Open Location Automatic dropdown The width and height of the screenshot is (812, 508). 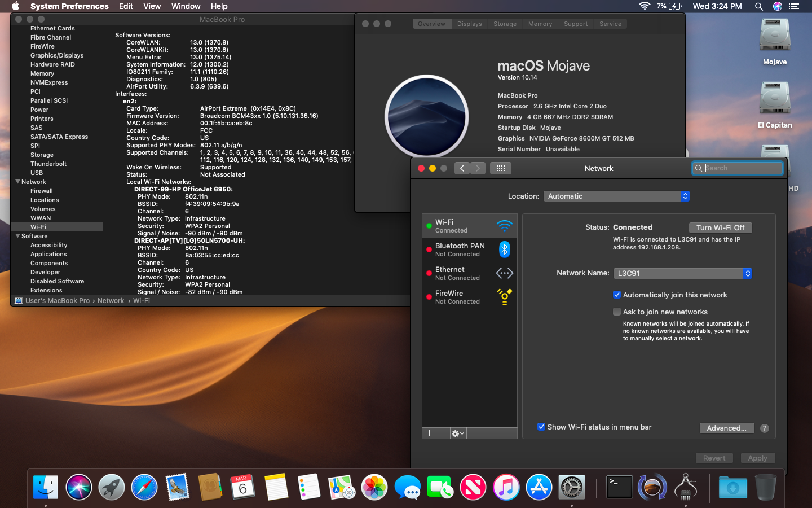click(616, 196)
